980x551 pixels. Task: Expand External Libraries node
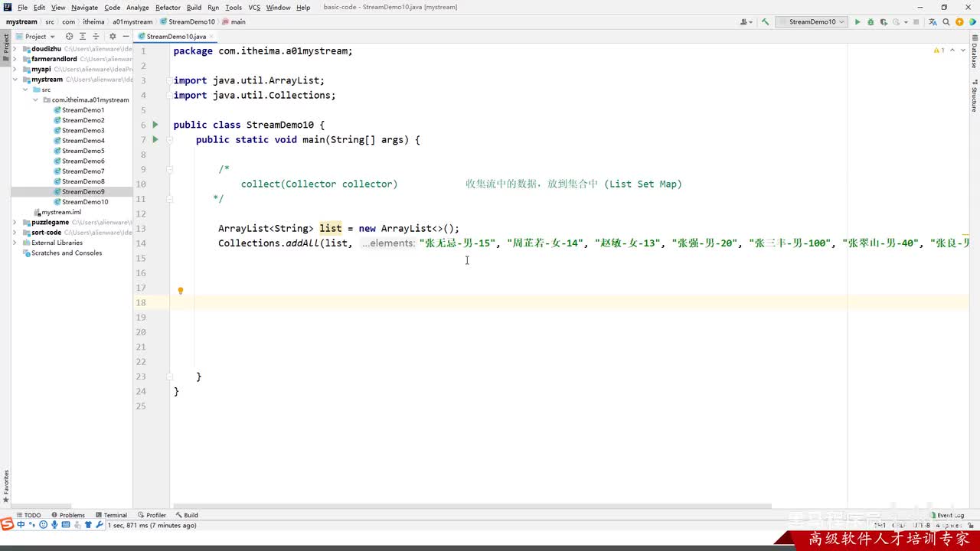[x=15, y=243]
